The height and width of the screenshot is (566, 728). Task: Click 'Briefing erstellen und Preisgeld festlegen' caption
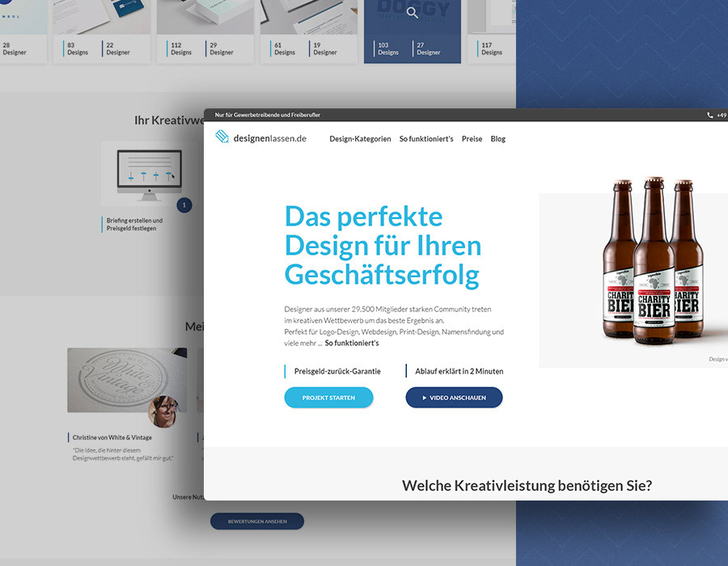[134, 224]
